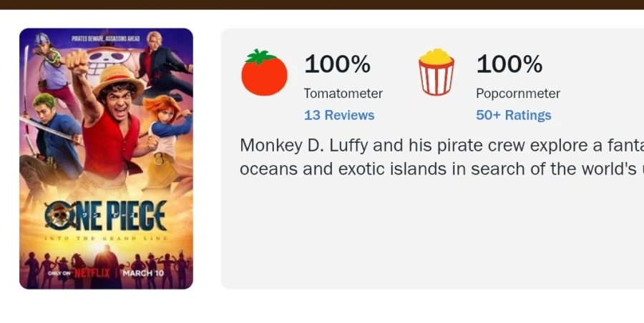
Task: Open the One Piece poster image
Action: tap(106, 159)
